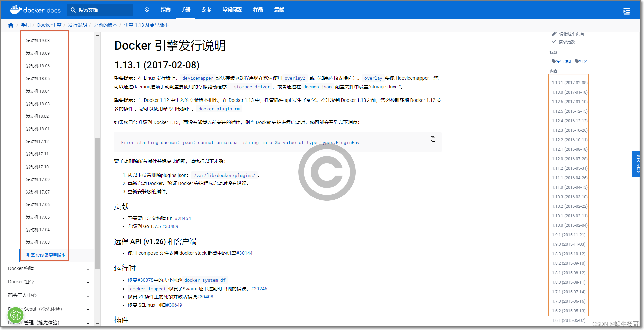Viewport: 644px width, 330px height.
Task: Focus the 搜索文档 search field
Action: point(100,10)
